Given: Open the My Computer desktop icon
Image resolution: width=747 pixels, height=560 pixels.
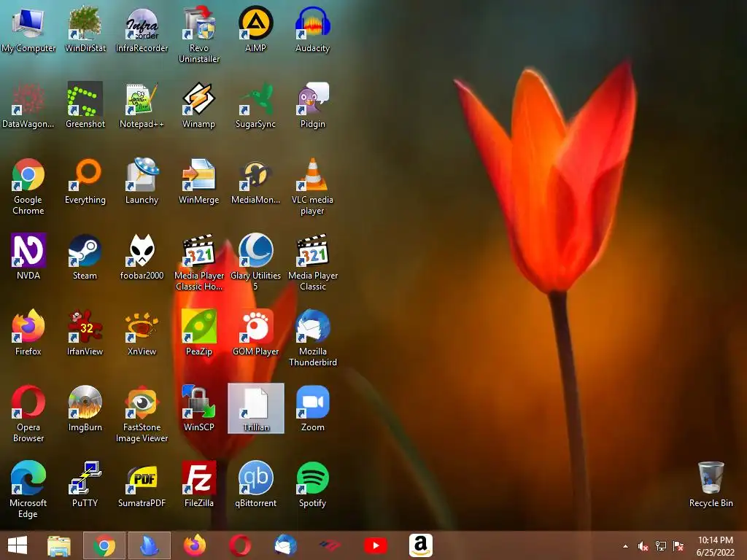Looking at the screenshot, I should 28,29.
